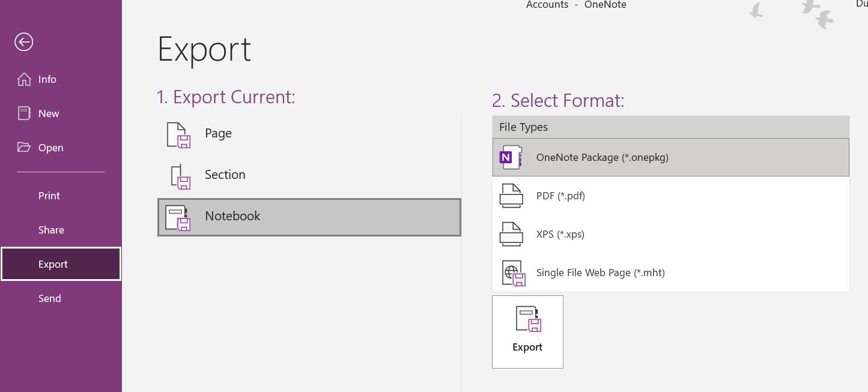Click the Page export icon
Image resolution: width=868 pixels, height=392 pixels.
[178, 134]
